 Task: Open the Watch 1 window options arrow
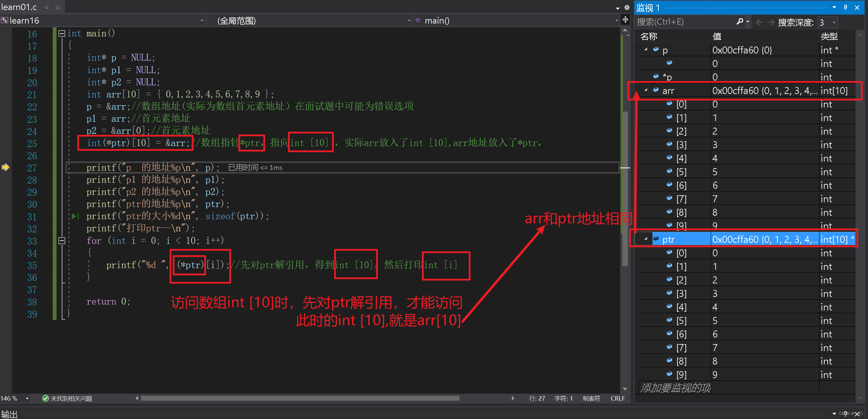(834, 7)
